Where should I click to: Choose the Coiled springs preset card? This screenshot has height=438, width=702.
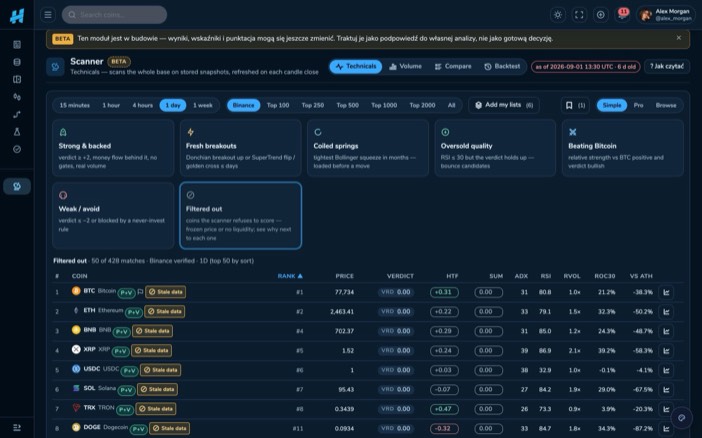(368, 148)
